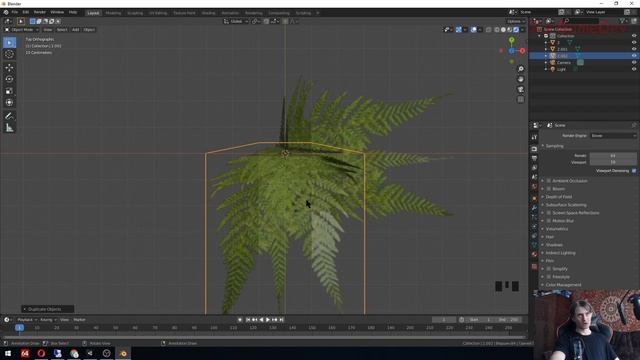
Task: Open the Material properties tab
Action: point(534,254)
